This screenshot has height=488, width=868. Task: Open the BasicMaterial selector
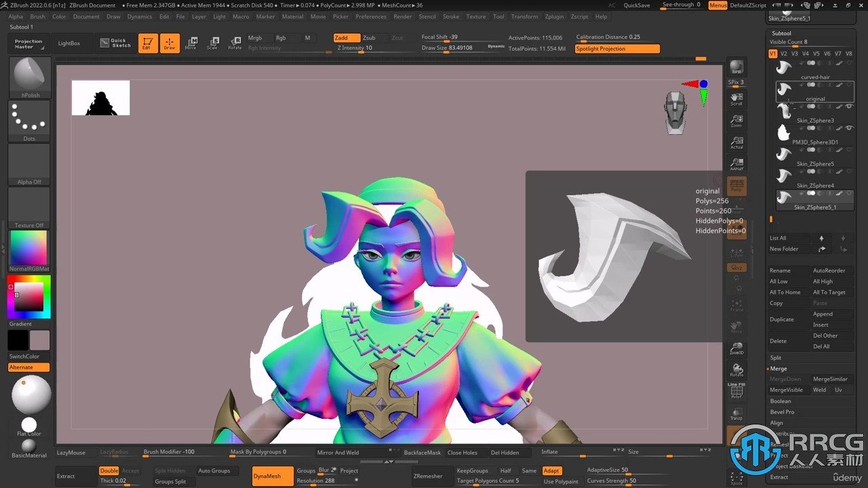point(28,448)
